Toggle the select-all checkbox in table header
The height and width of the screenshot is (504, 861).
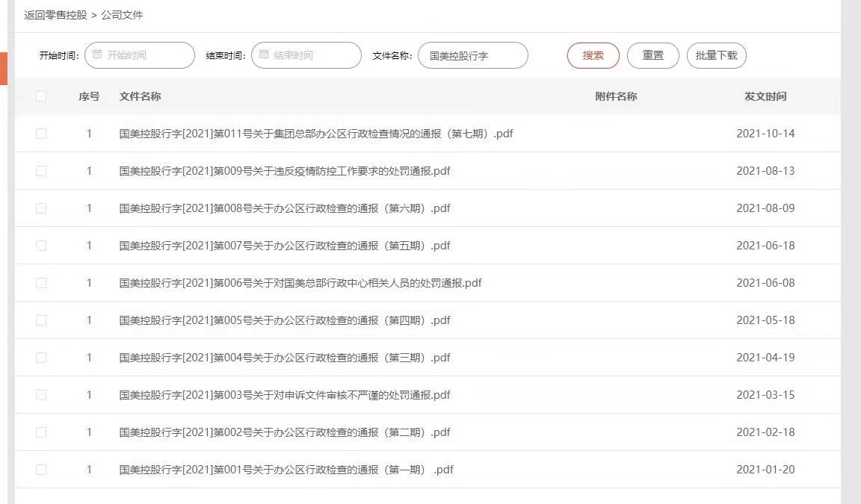(41, 96)
